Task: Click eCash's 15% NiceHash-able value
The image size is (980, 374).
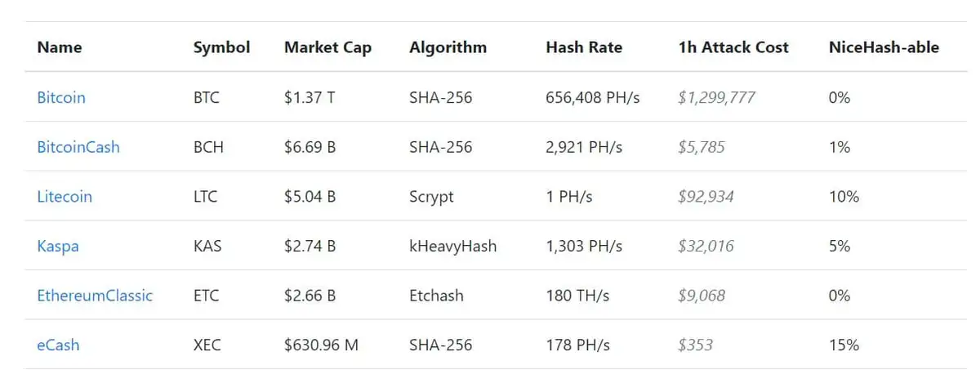Action: point(844,345)
